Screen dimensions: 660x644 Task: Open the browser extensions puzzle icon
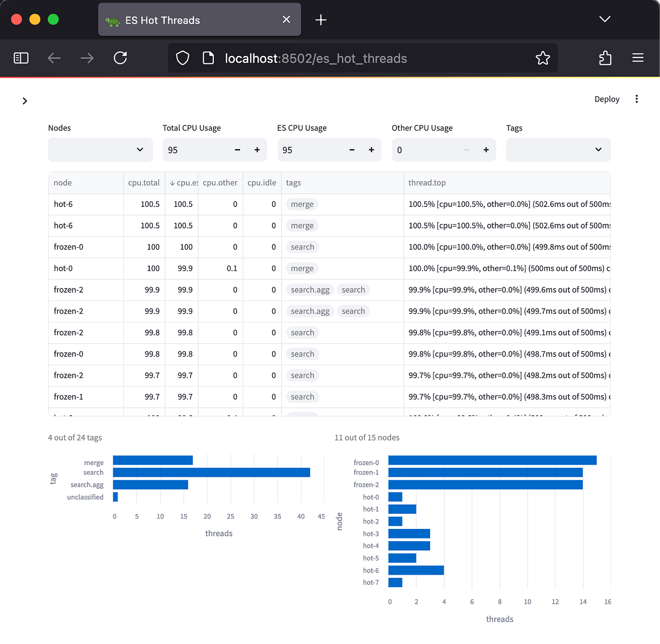pyautogui.click(x=605, y=58)
